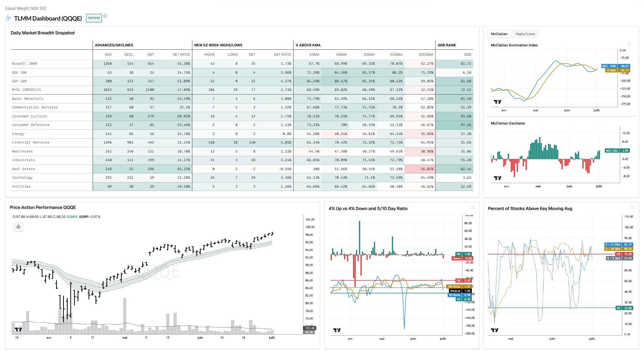Click the 50SMA column header
644x351 pixels.
click(x=396, y=55)
